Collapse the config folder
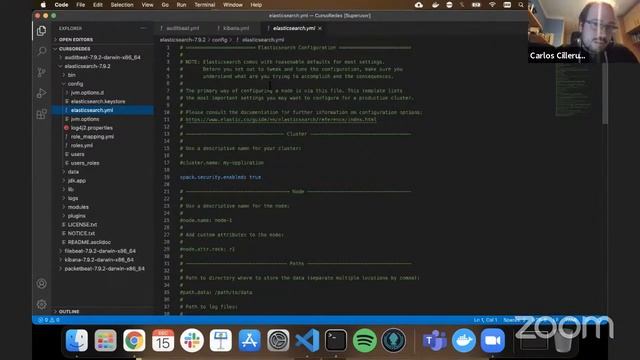 (x=75, y=84)
